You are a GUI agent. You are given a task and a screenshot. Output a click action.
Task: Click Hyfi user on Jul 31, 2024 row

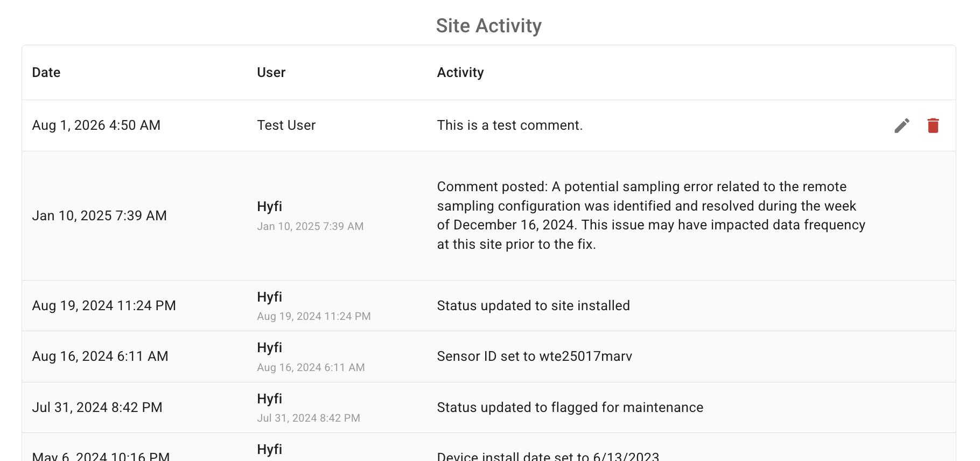click(x=269, y=399)
